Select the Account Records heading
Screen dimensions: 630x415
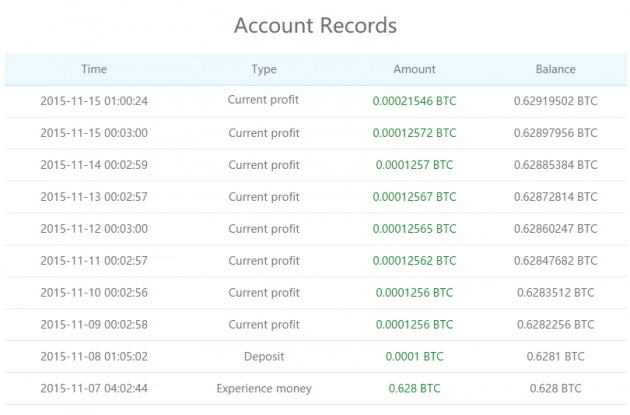315,25
